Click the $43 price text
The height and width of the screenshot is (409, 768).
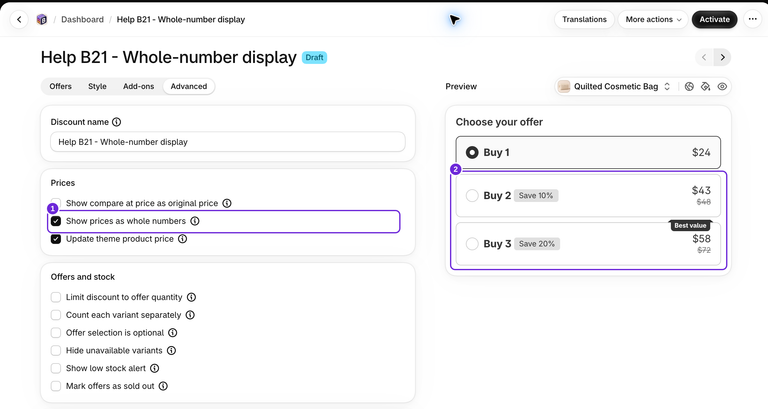coord(701,191)
